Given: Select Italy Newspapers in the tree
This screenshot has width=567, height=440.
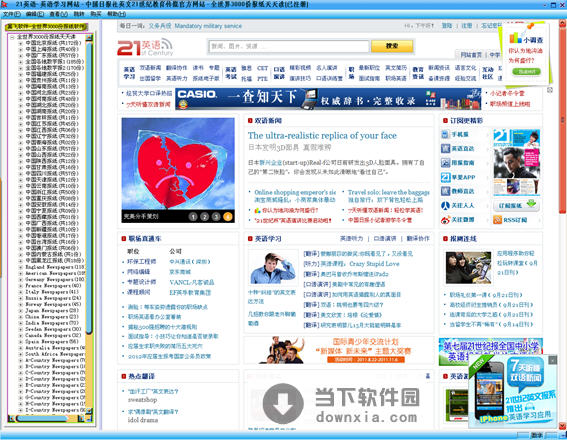Looking at the screenshot, I should [52, 292].
